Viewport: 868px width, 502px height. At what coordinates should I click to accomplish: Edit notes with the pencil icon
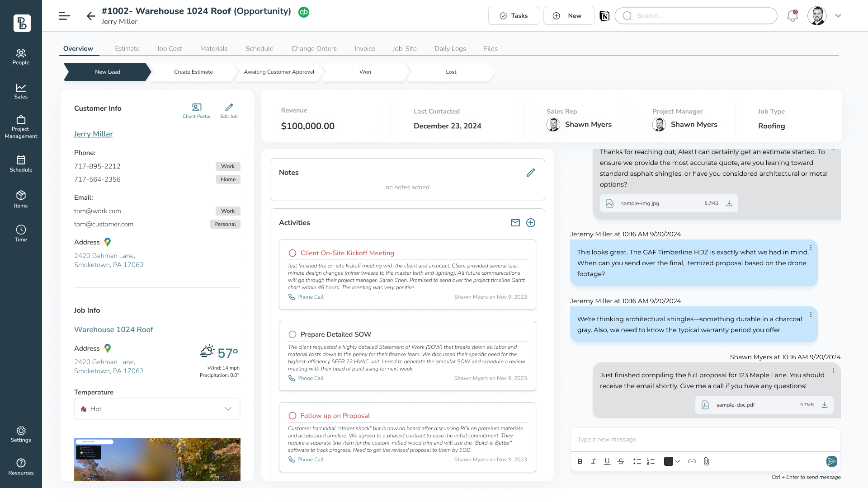click(x=531, y=173)
